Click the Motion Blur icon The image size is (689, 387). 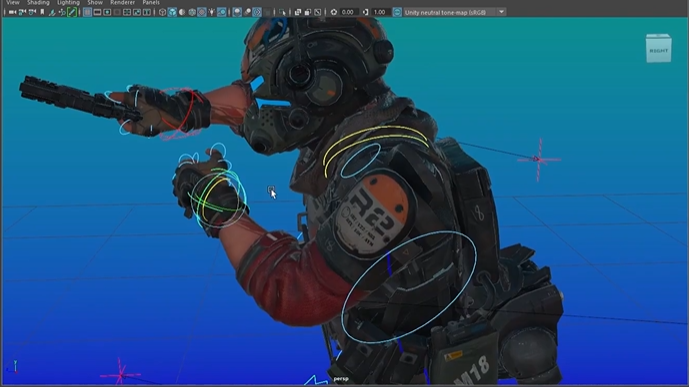[247, 12]
